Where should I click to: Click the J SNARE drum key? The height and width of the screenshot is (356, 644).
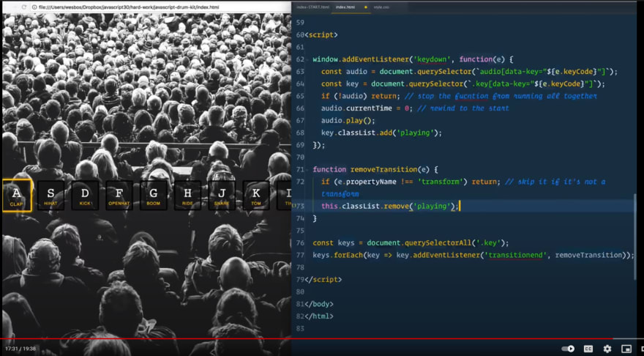pos(222,196)
